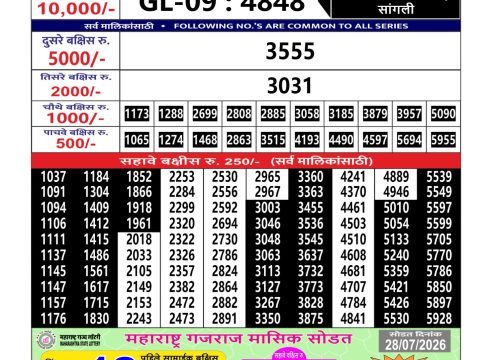
Task: Select fourth prize number 1173
Action: point(137,114)
